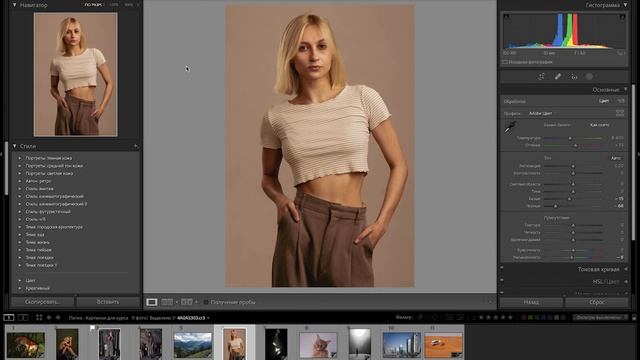Click the second window display button 2

coord(23,317)
